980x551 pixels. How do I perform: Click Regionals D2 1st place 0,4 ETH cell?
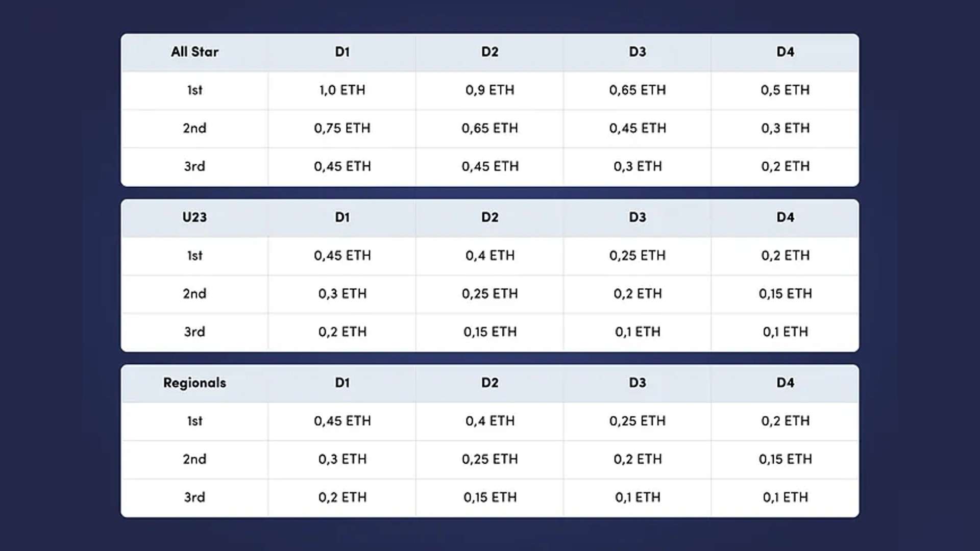click(x=489, y=421)
